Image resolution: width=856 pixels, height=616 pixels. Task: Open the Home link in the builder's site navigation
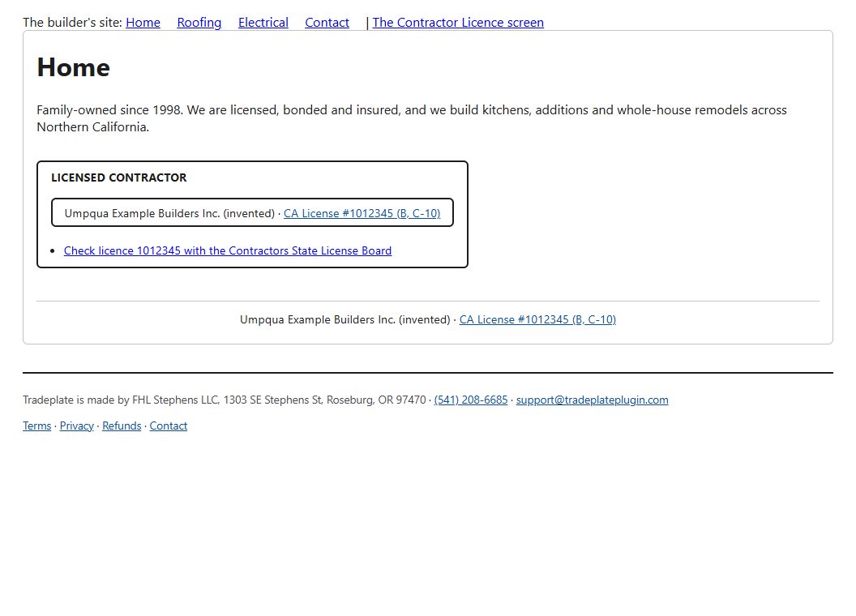tap(143, 23)
